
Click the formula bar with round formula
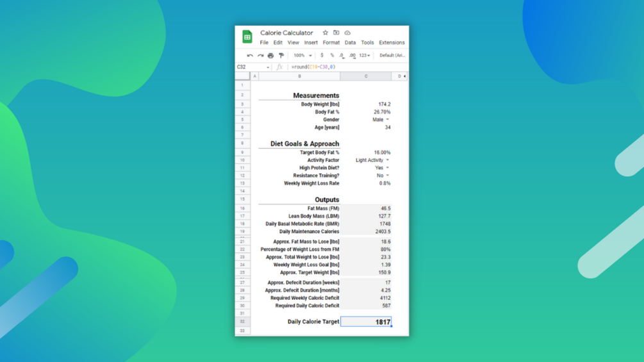(x=347, y=67)
